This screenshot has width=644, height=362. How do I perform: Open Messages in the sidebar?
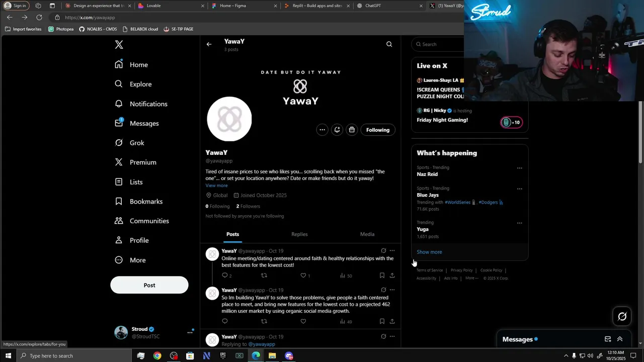pos(136,123)
